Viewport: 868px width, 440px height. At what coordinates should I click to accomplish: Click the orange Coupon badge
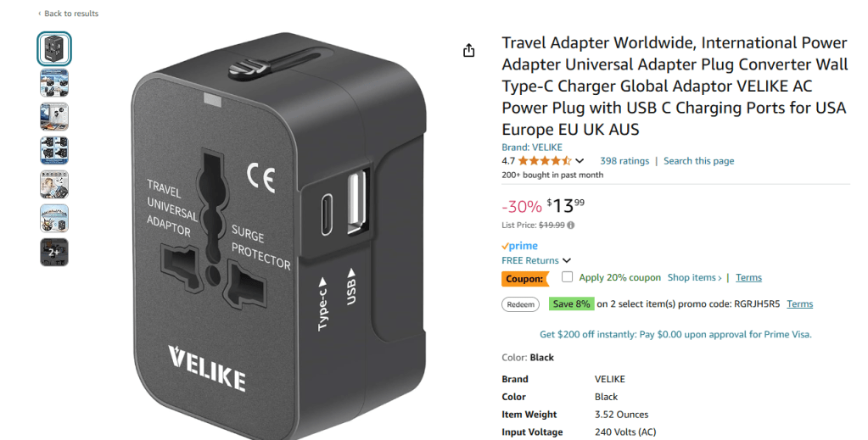coord(524,278)
